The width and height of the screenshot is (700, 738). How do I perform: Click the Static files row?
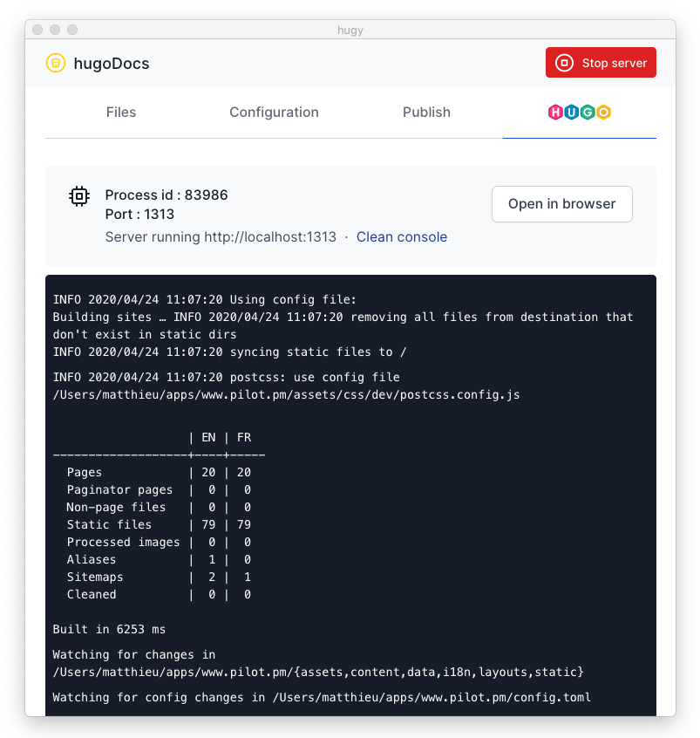159,524
